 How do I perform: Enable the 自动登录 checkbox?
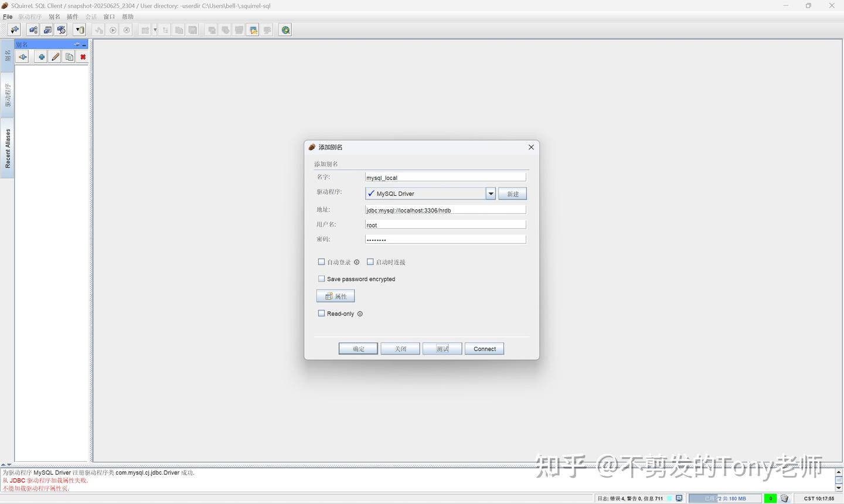pos(321,261)
